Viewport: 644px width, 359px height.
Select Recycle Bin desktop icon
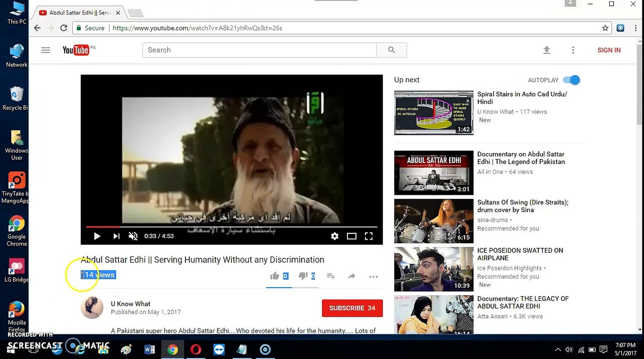[16, 99]
